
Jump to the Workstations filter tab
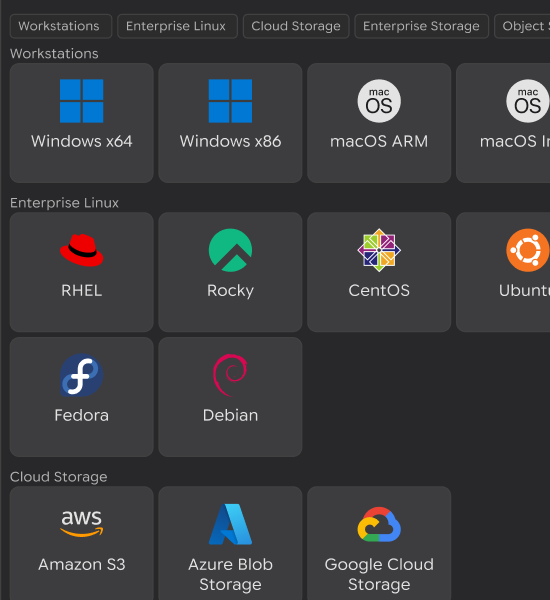click(61, 26)
